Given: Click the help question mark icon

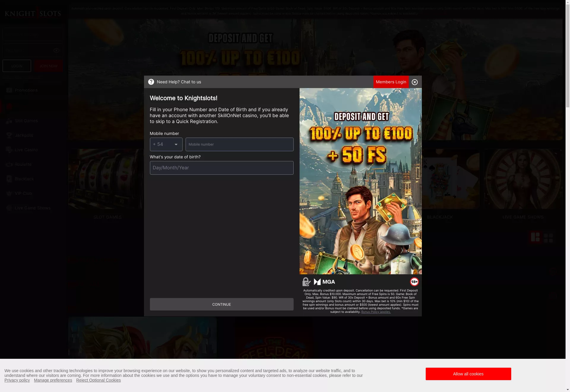Looking at the screenshot, I should click(151, 82).
